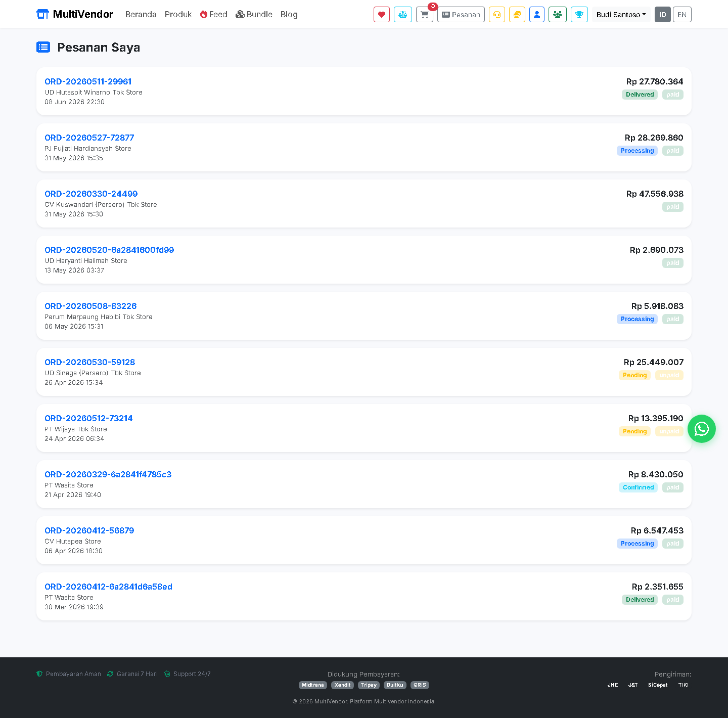Click the Pesanan button in the navbar

461,15
